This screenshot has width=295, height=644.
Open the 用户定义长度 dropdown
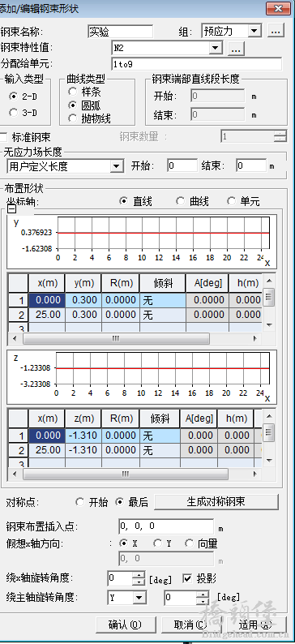pyautogui.click(x=117, y=166)
